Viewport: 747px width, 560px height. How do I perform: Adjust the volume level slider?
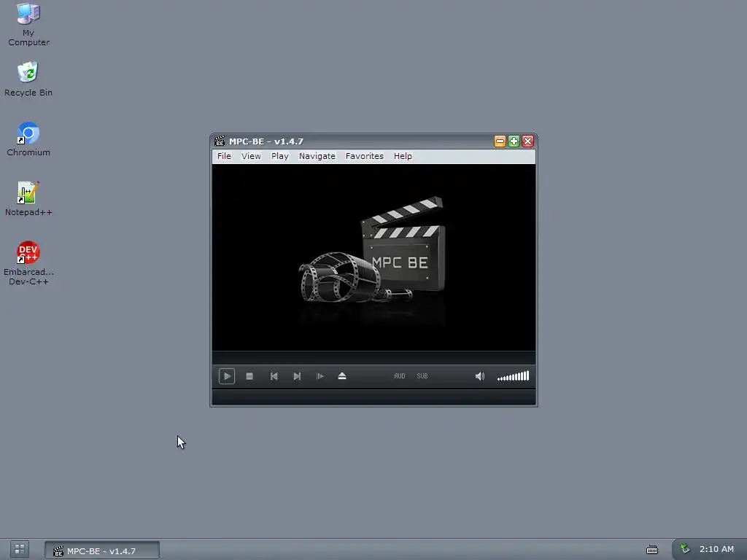513,376
